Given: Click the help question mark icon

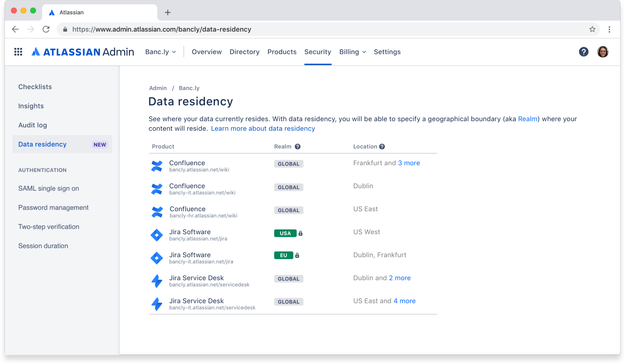Looking at the screenshot, I should pos(583,52).
